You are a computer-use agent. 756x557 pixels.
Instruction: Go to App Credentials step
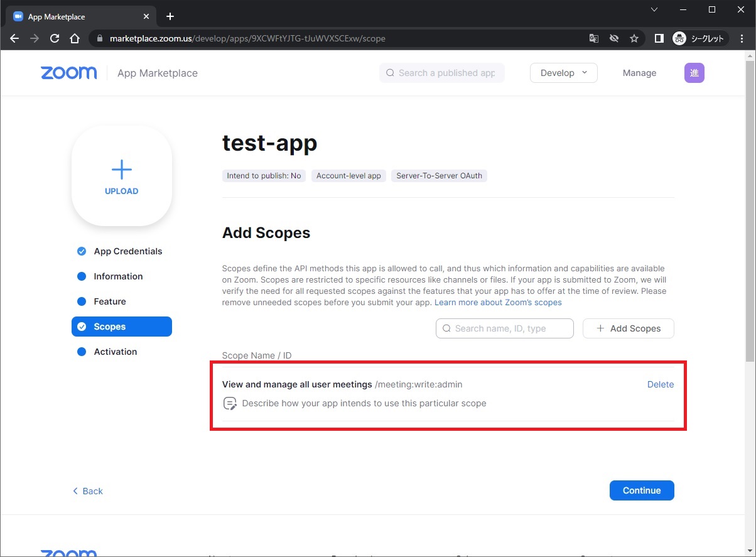point(127,251)
